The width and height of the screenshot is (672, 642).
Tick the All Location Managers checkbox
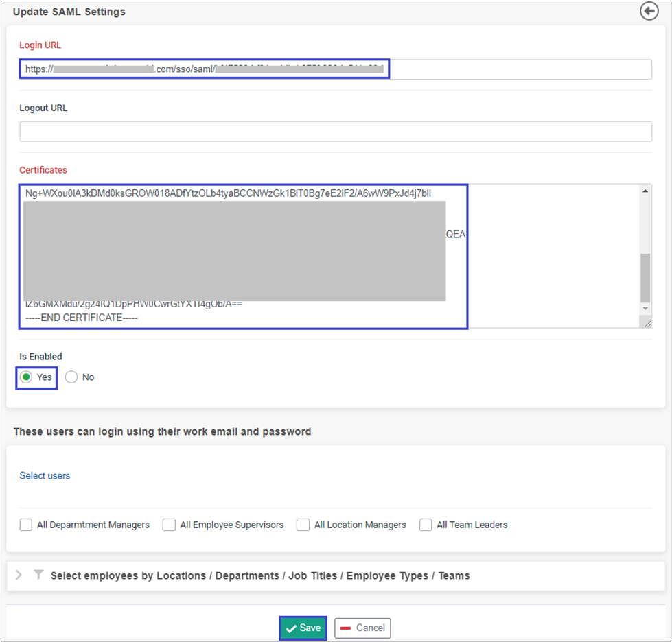click(x=303, y=525)
